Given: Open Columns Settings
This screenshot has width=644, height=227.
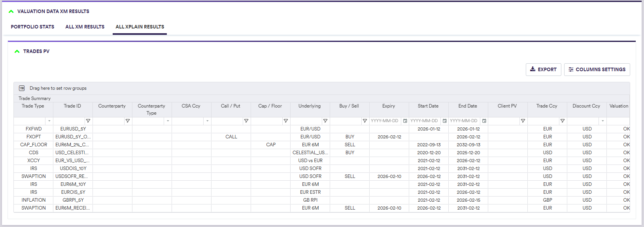Looking at the screenshot, I should point(597,70).
